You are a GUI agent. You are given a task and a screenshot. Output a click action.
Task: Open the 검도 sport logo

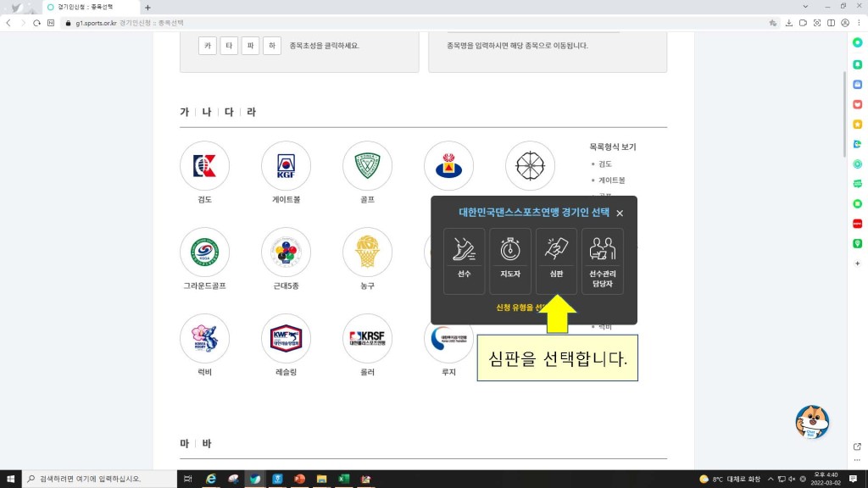tap(204, 166)
